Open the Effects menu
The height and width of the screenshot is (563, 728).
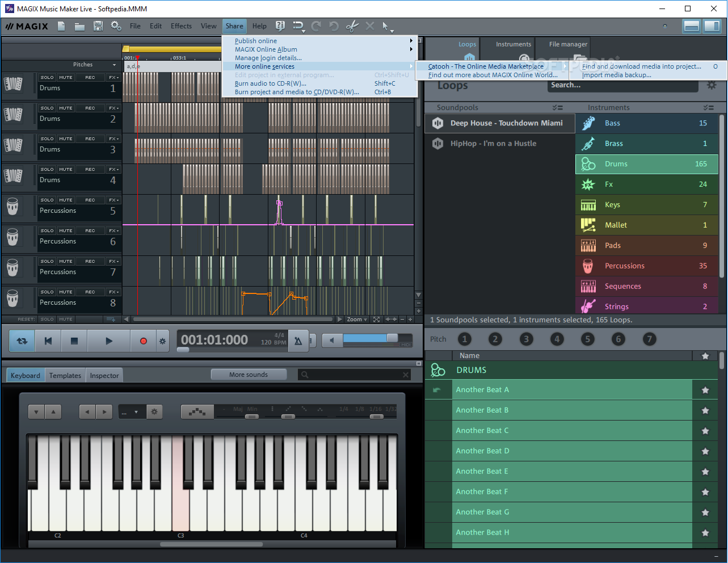(181, 26)
